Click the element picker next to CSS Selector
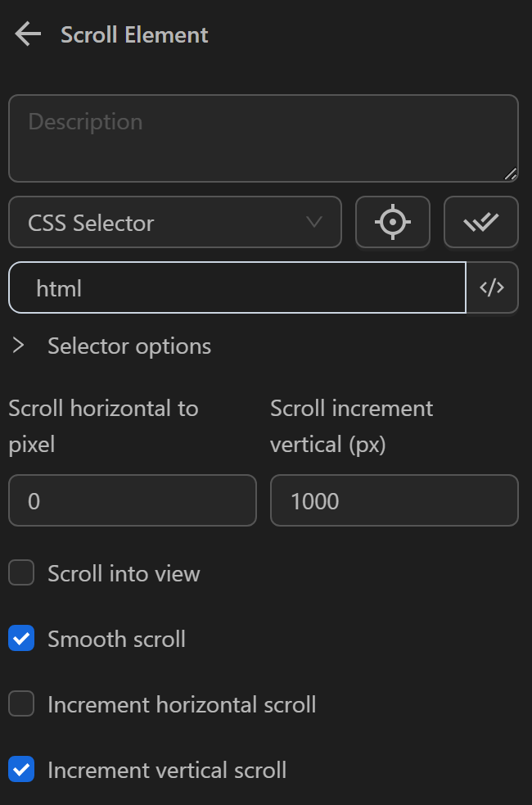The height and width of the screenshot is (805, 532). click(x=392, y=222)
